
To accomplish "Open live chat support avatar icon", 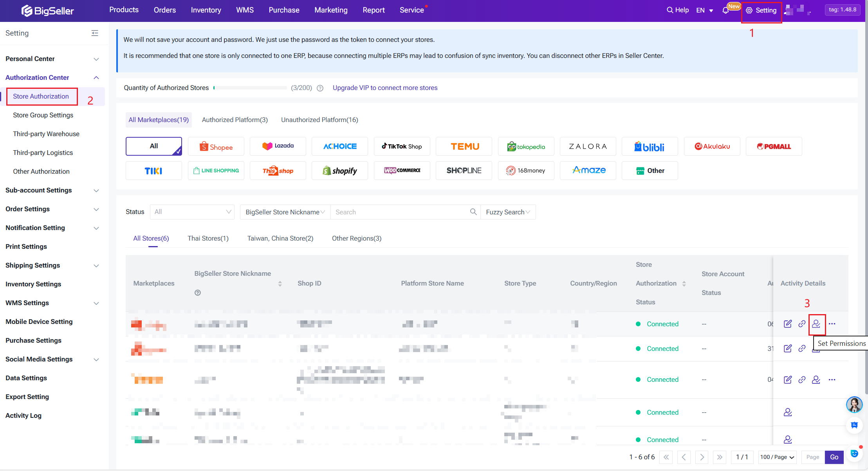I will point(854,404).
